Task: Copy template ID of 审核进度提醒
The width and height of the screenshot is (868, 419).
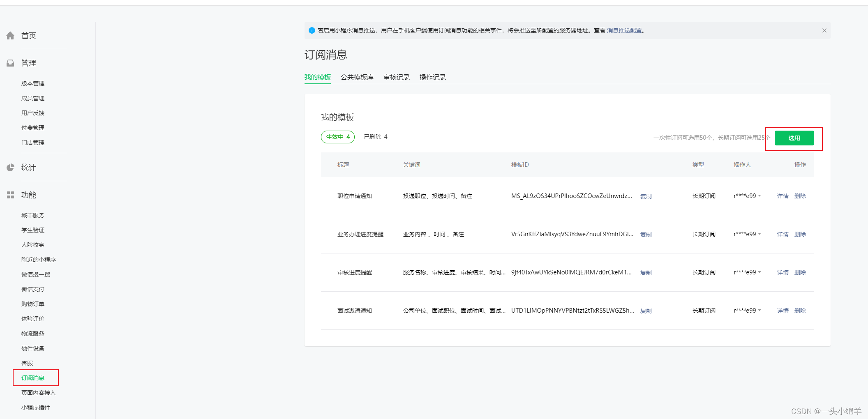Action: 646,273
